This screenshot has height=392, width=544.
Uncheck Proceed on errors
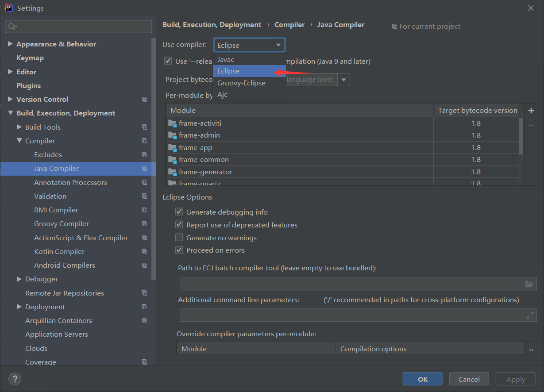pos(179,250)
